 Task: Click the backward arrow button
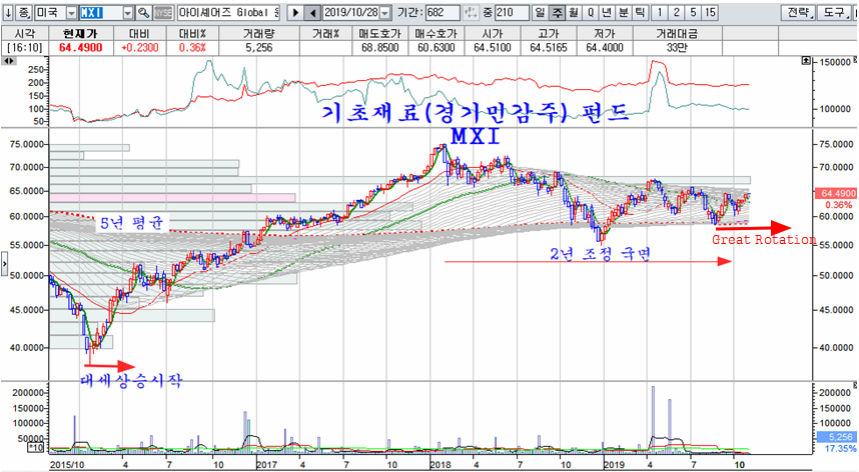[312, 13]
